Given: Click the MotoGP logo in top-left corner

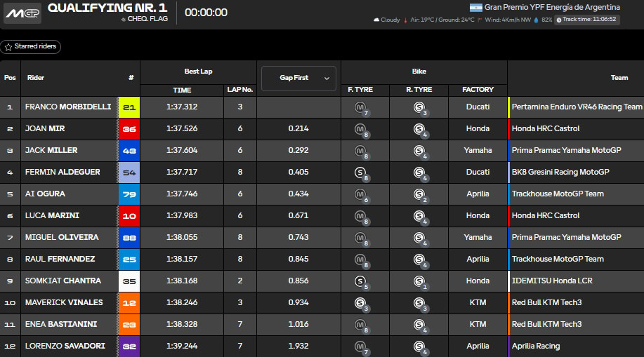Looking at the screenshot, I should 21,14.
